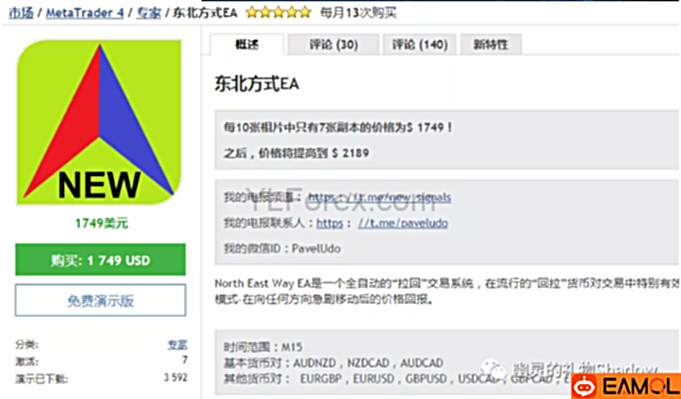The width and height of the screenshot is (681, 399).
Task: Open the 专家 category link in sidebar
Action: click(x=177, y=345)
